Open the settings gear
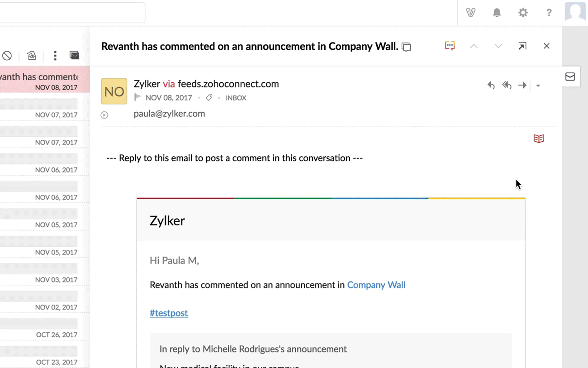This screenshot has width=588, height=368. tap(523, 12)
